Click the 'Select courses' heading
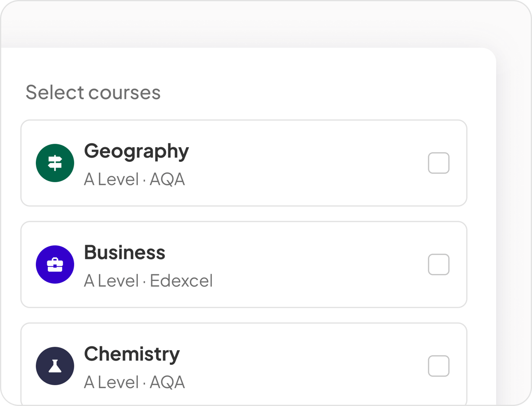This screenshot has width=532, height=406. coord(93,93)
